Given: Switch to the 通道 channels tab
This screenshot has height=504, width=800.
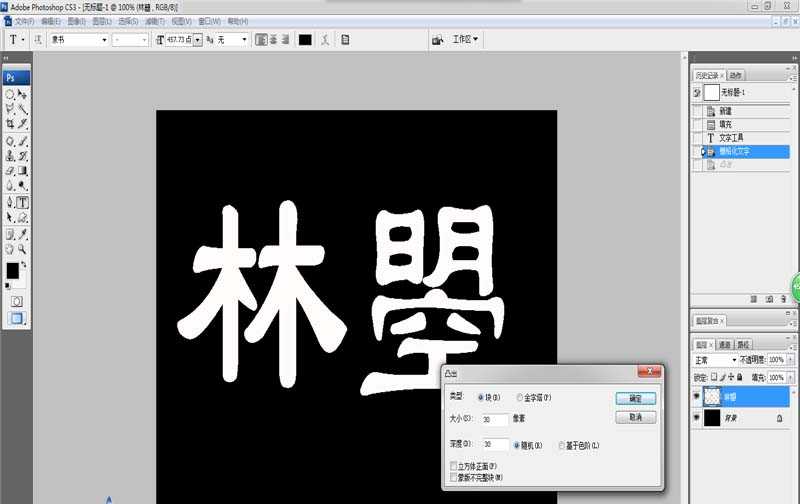Looking at the screenshot, I should 725,345.
